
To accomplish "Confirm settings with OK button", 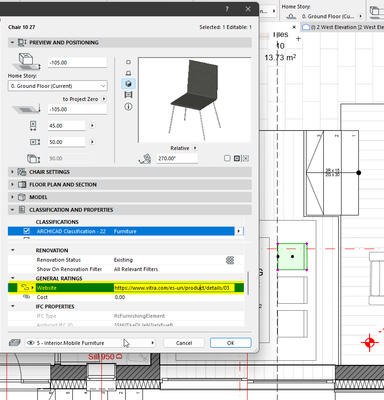I will click(231, 343).
